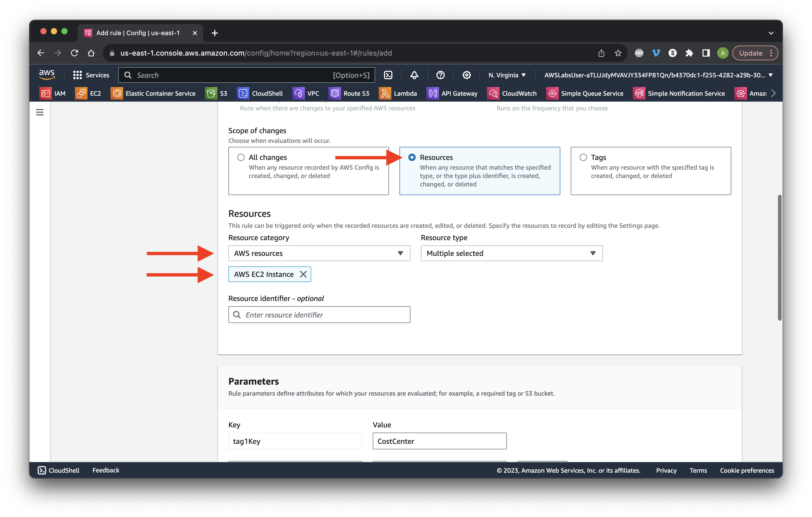The image size is (812, 517).
Task: Open IAM from favorites bar
Action: tap(53, 94)
